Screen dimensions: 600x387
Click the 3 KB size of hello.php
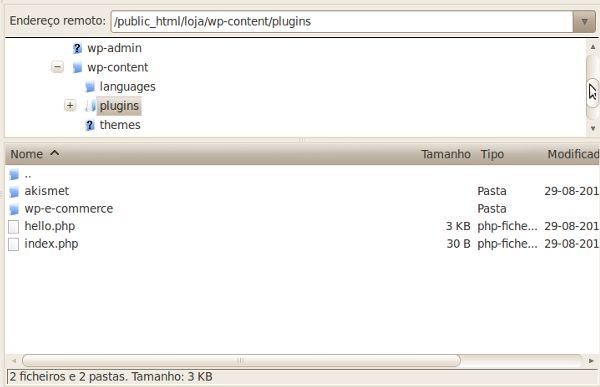coord(458,226)
